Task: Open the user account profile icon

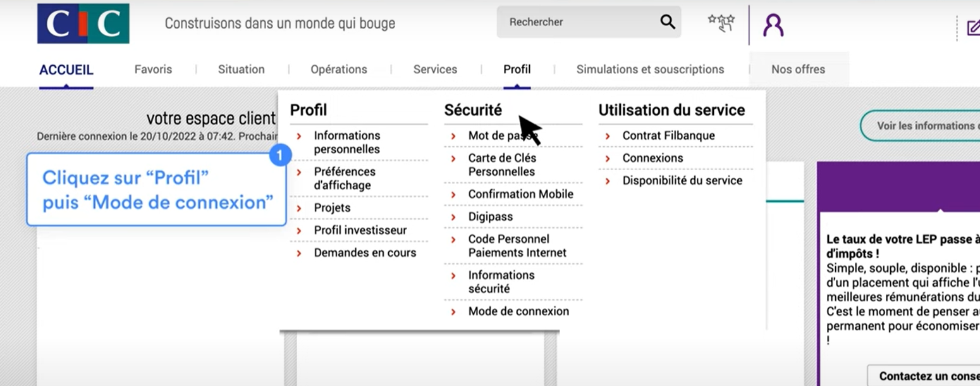Action: [x=773, y=25]
